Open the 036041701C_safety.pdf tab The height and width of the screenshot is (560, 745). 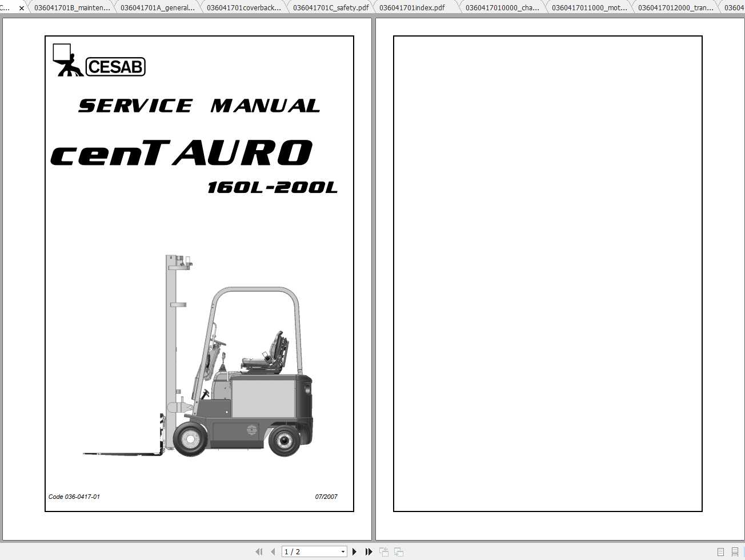click(330, 7)
